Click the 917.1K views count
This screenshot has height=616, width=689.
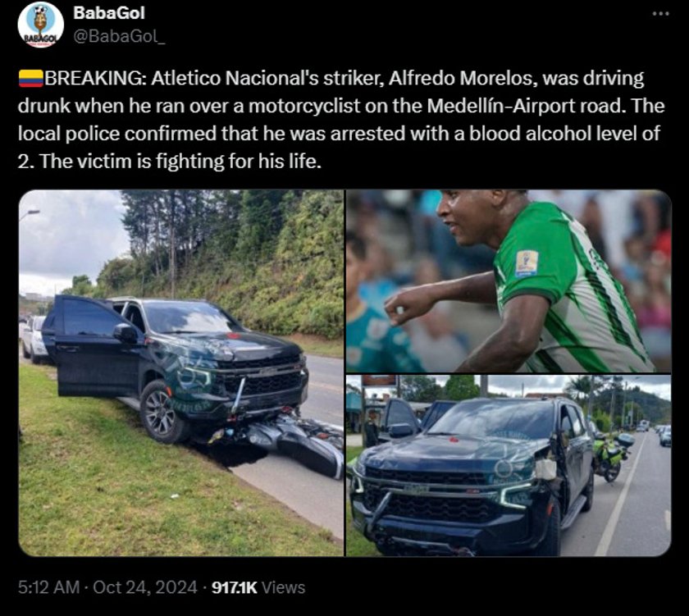tap(235, 587)
